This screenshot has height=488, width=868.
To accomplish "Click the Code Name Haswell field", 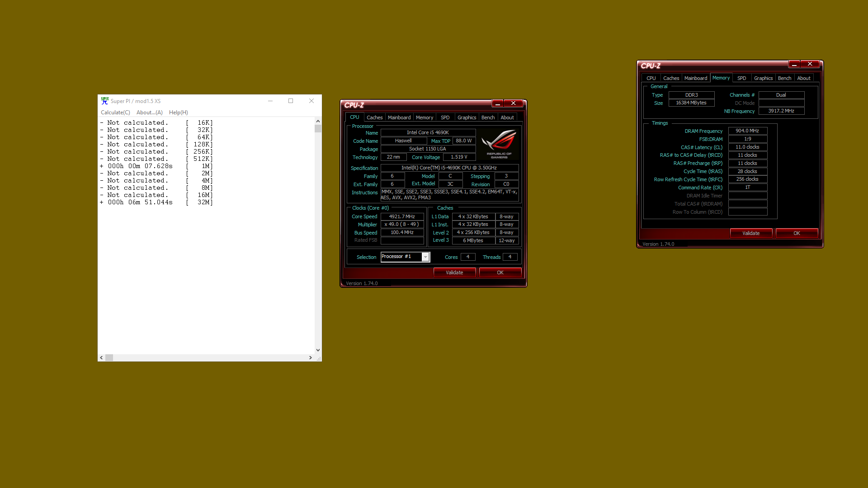I will [x=403, y=141].
